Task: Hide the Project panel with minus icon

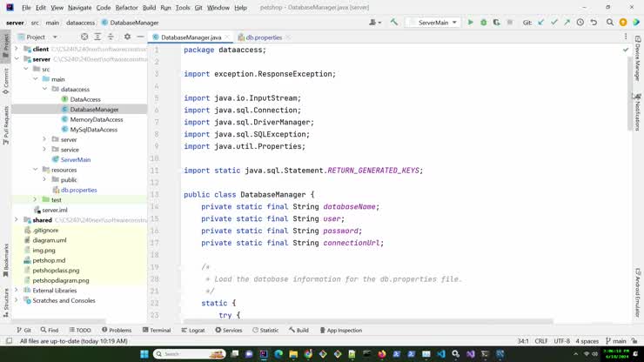Action: [140, 37]
